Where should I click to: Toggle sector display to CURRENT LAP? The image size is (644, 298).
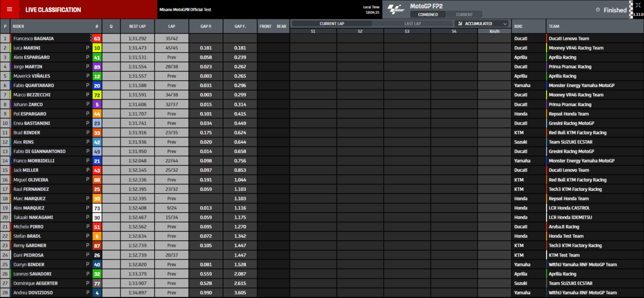tap(332, 24)
